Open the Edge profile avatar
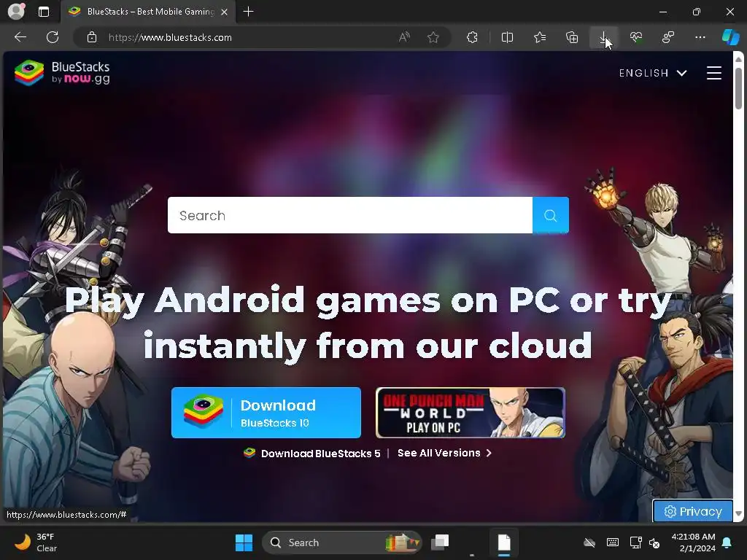The image size is (747, 560). tap(16, 12)
